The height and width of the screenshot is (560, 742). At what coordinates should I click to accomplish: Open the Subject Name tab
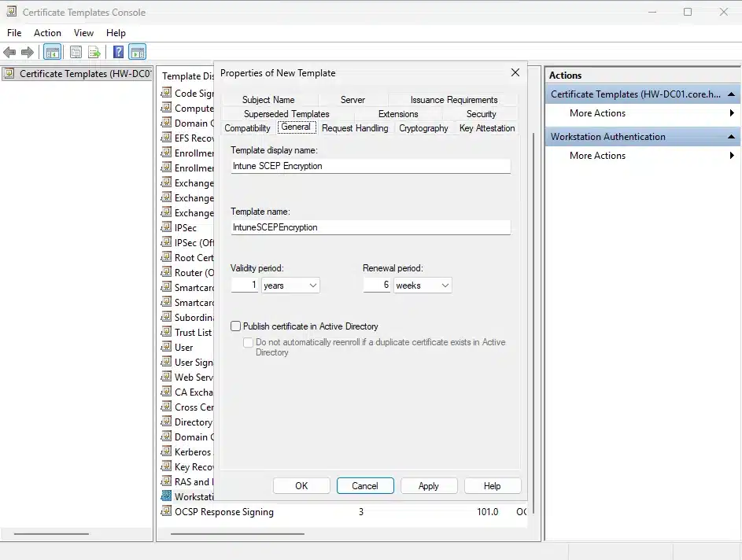click(268, 100)
